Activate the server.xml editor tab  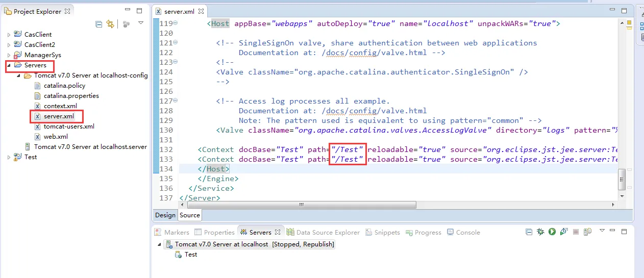180,11
